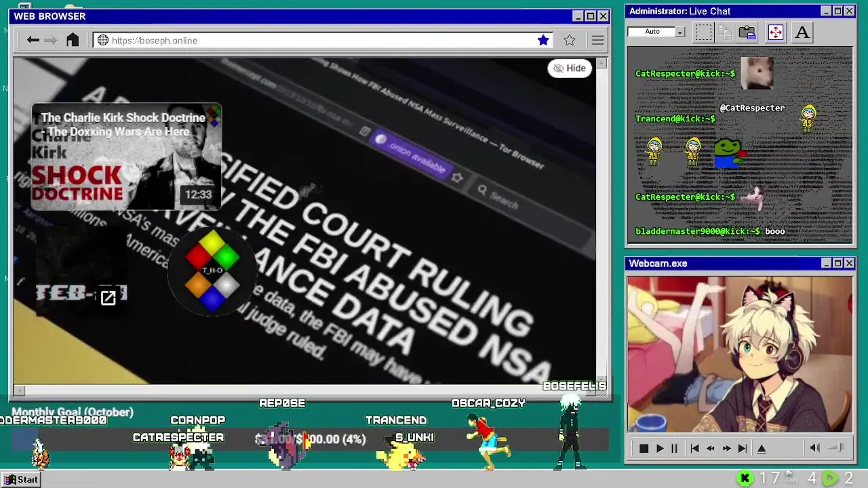This screenshot has height=488, width=868.
Task: Click the T.H.O colored diamond logo
Action: 212,271
